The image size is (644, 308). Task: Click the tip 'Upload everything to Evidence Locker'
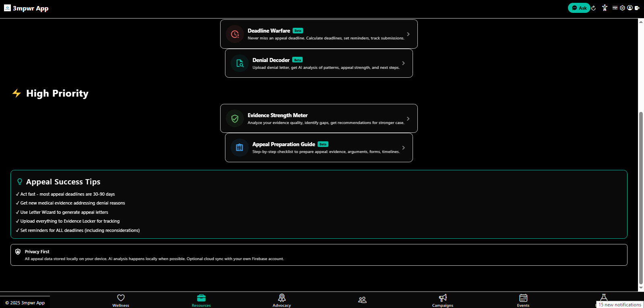[x=68, y=221]
